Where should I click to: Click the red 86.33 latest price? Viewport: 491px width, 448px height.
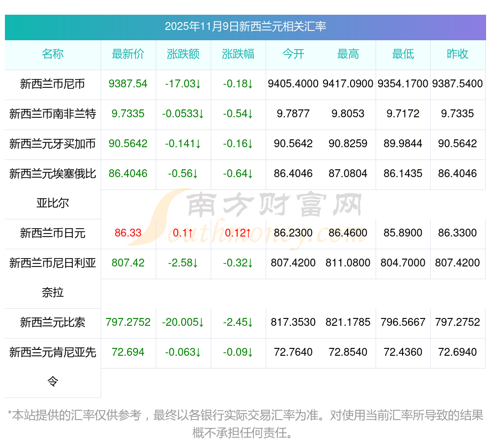128,233
